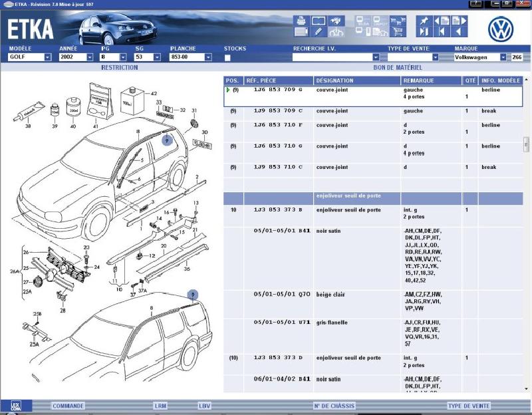This screenshot has height=415, width=532.
Task: Open the Recherche I.V. dropdown
Action: pyautogui.click(x=336, y=57)
